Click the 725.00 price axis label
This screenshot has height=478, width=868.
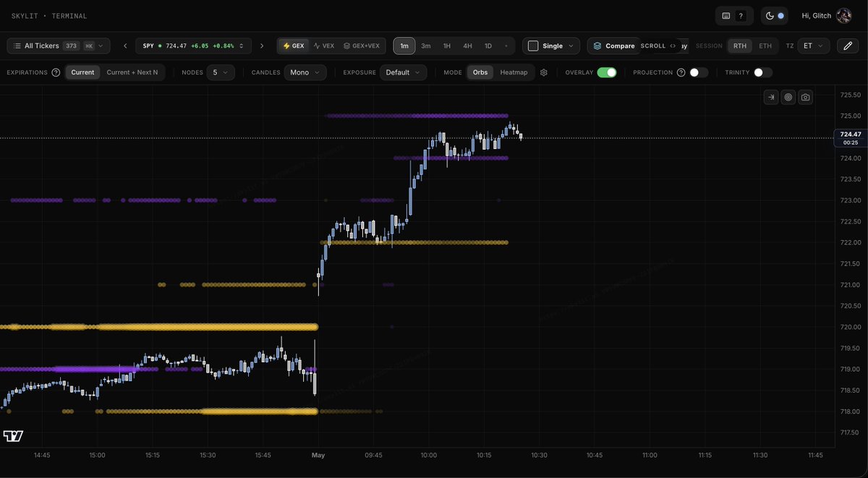click(851, 116)
